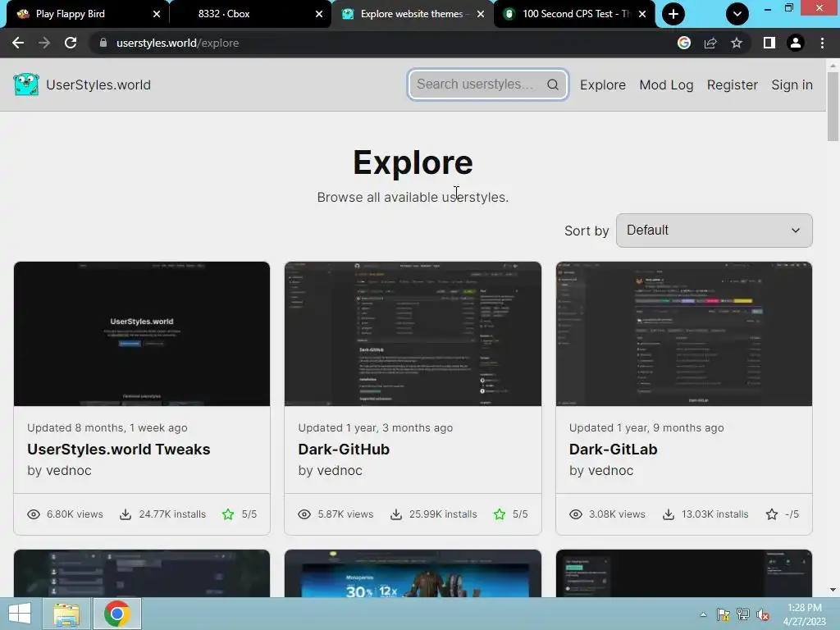The height and width of the screenshot is (630, 840).
Task: Click the UserStyles.world gopher logo
Action: point(25,84)
